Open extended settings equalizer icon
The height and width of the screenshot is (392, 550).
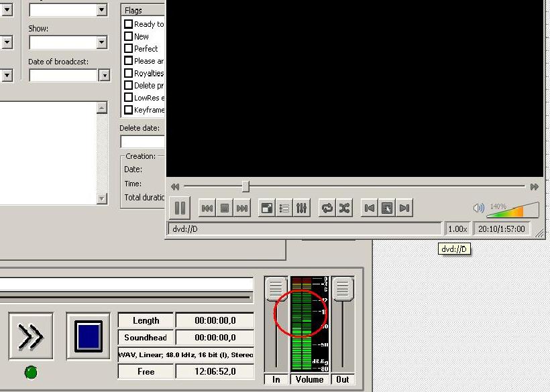(301, 208)
